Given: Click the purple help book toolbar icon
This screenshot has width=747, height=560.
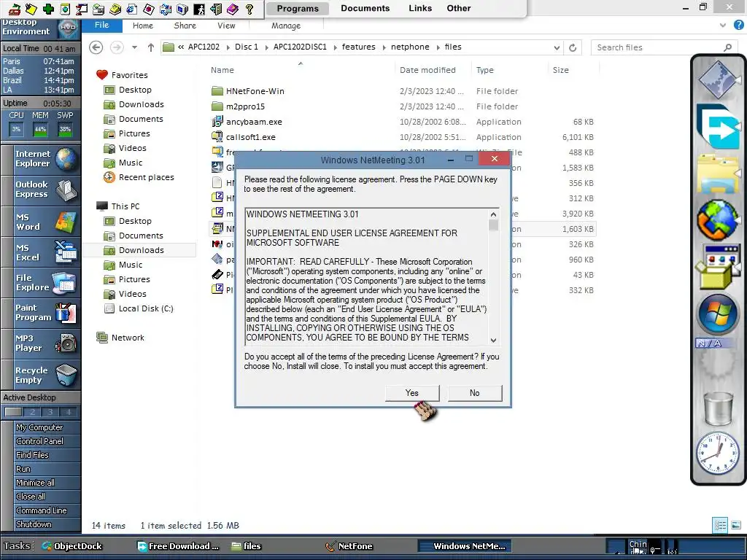Looking at the screenshot, I should click(233, 9).
